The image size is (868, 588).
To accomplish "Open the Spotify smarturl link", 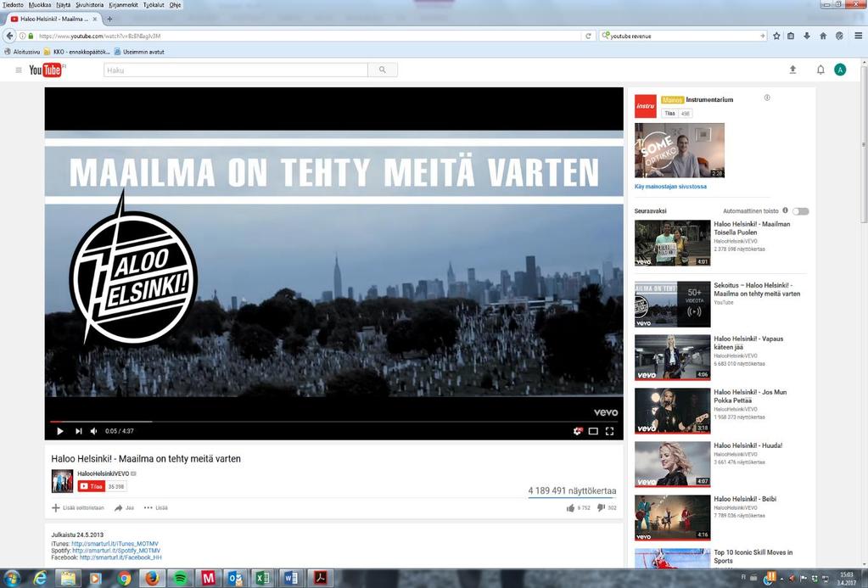I will [x=116, y=551].
